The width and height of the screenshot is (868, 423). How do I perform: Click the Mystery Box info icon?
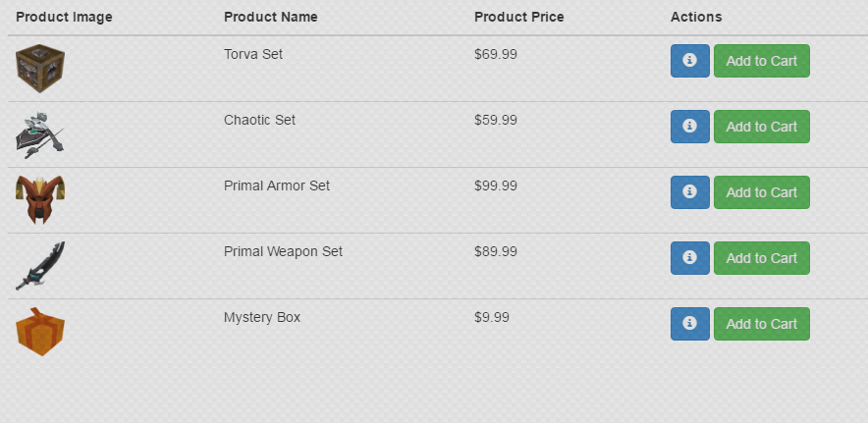689,324
